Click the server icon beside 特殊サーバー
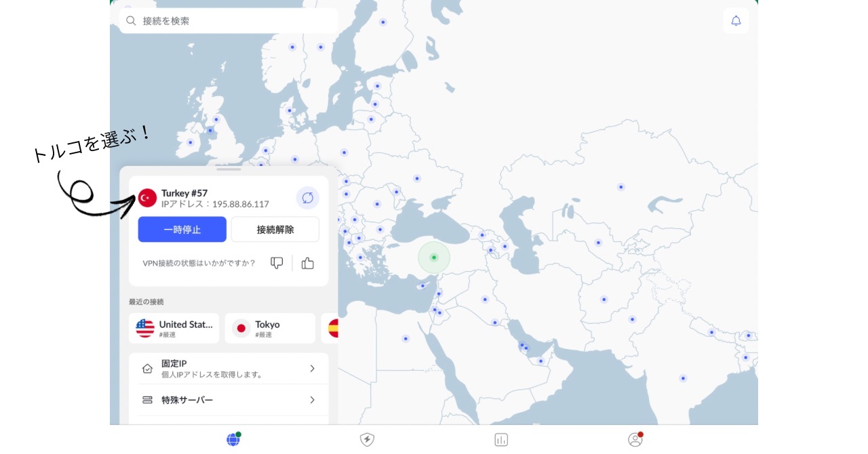868x454 pixels. point(147,400)
